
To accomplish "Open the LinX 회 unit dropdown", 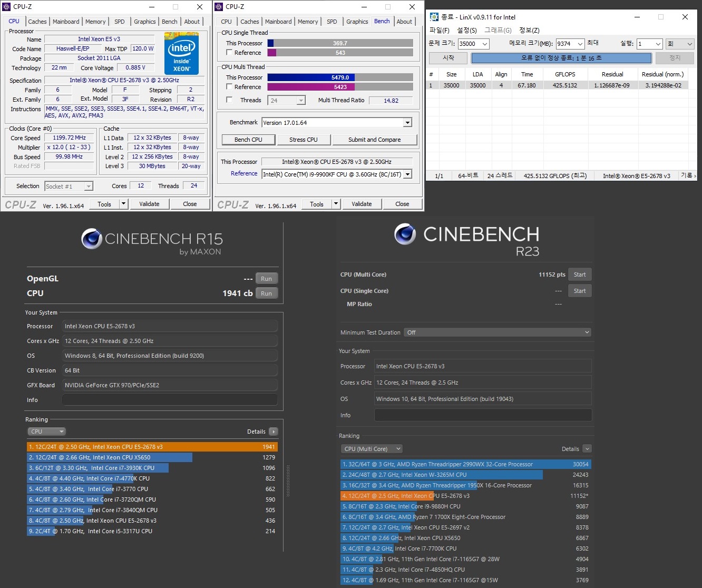I will click(680, 44).
